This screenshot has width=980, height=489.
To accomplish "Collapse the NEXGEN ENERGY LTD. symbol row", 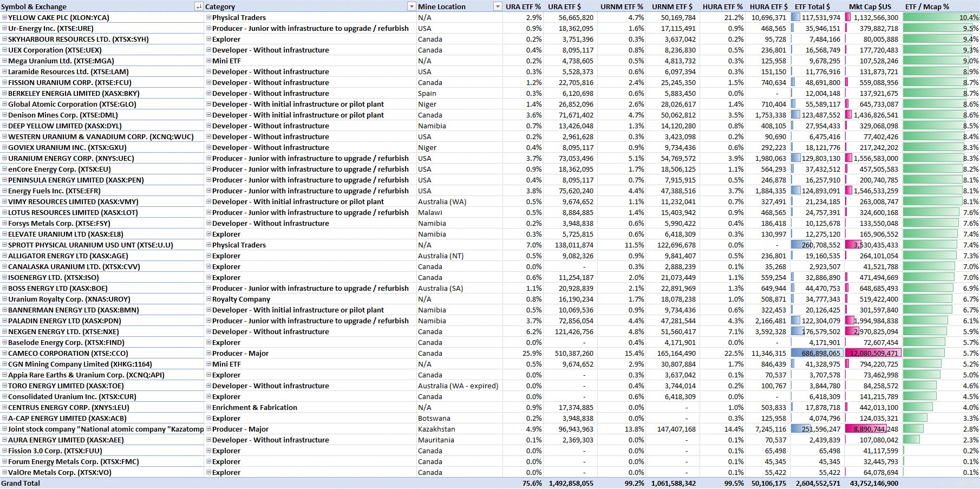I will point(4,331).
